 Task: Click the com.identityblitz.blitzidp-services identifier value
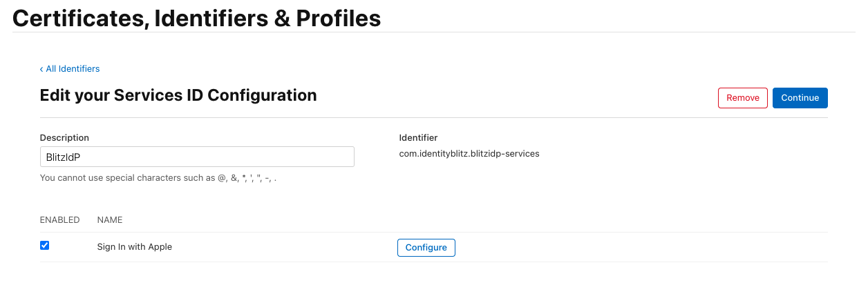469,154
